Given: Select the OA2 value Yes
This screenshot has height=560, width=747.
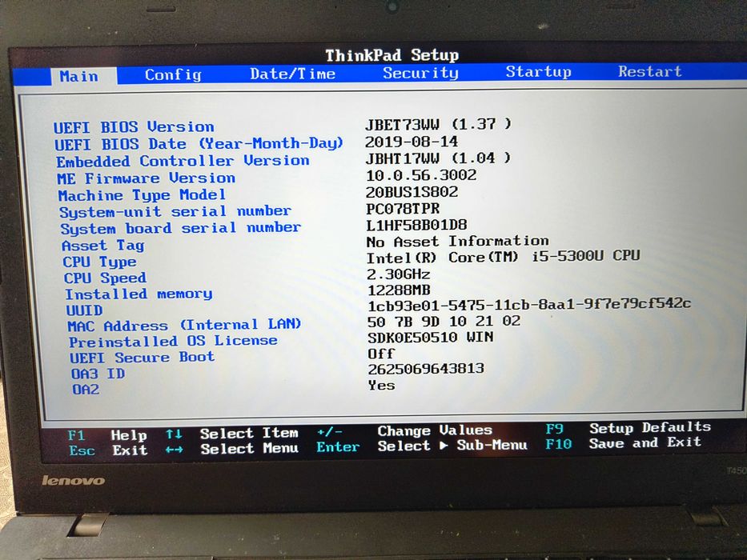Looking at the screenshot, I should pyautogui.click(x=381, y=386).
